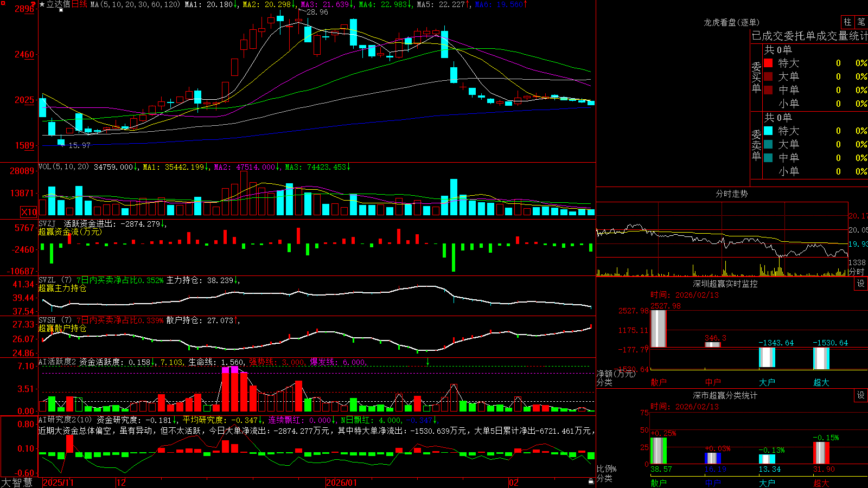Open settings 设 for 深圳超赢实时监控
The width and height of the screenshot is (868, 488).
[x=861, y=284]
